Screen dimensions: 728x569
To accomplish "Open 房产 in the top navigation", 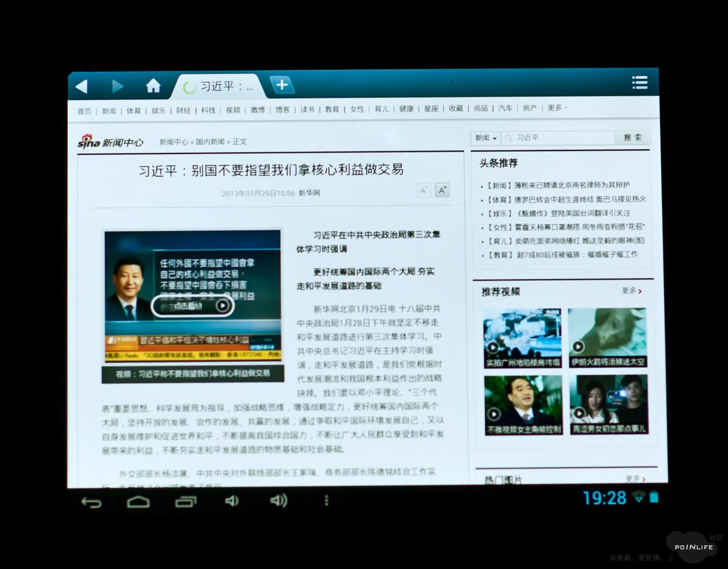I will [530, 107].
